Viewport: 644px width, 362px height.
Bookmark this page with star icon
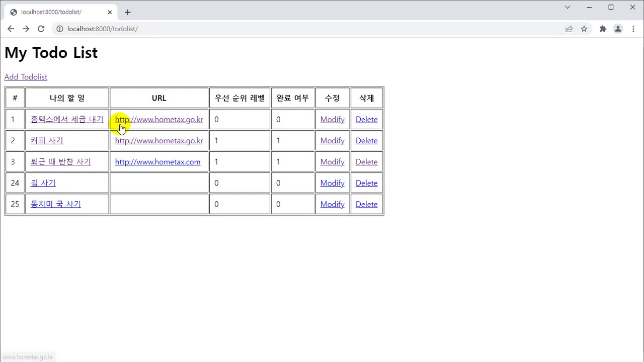tap(584, 29)
